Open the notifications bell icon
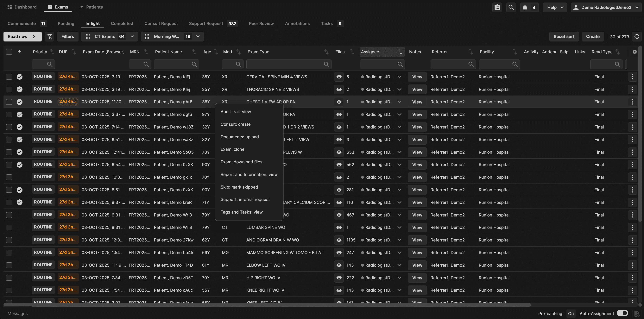644x319 pixels. pyautogui.click(x=525, y=7)
